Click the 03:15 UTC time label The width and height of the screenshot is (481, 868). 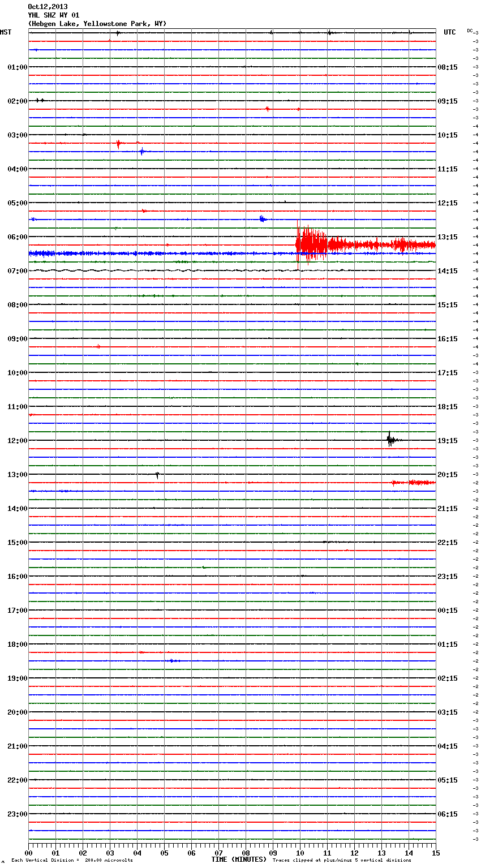click(448, 712)
